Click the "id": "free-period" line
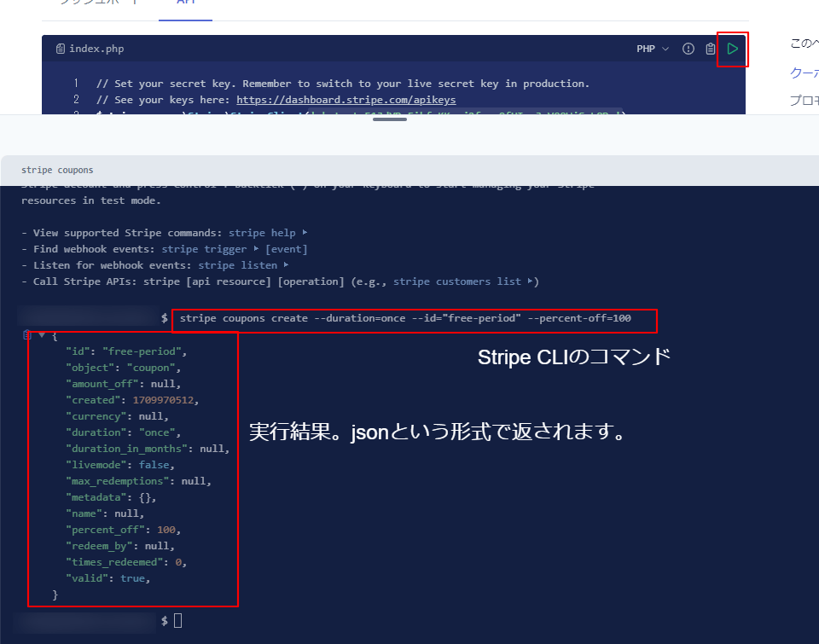The image size is (819, 644). [x=126, y=351]
